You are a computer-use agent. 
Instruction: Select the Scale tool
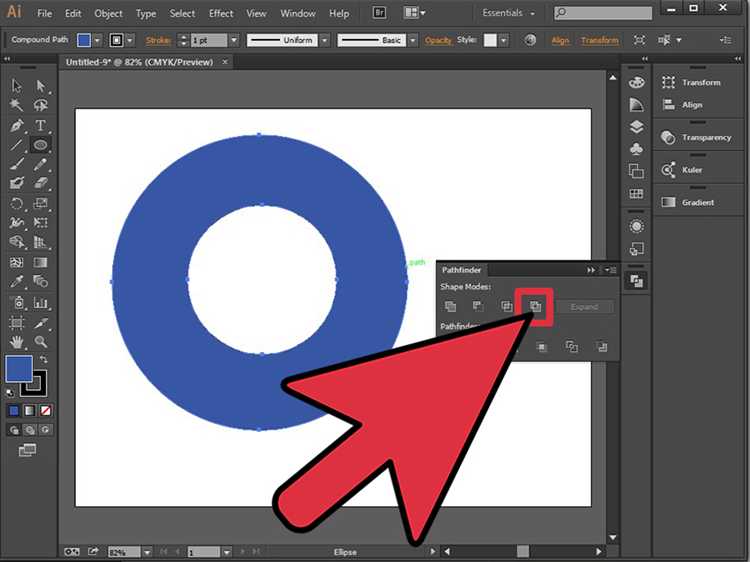tap(41, 203)
